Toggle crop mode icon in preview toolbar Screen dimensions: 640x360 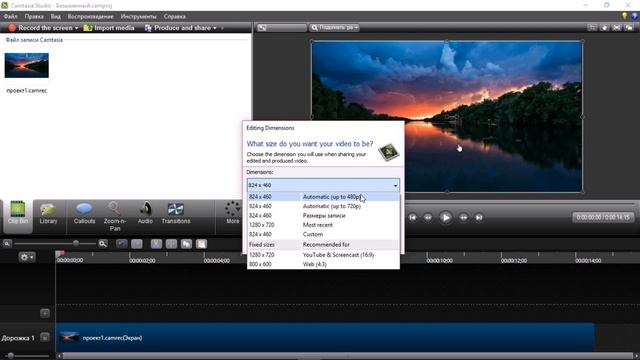pyautogui.click(x=592, y=28)
